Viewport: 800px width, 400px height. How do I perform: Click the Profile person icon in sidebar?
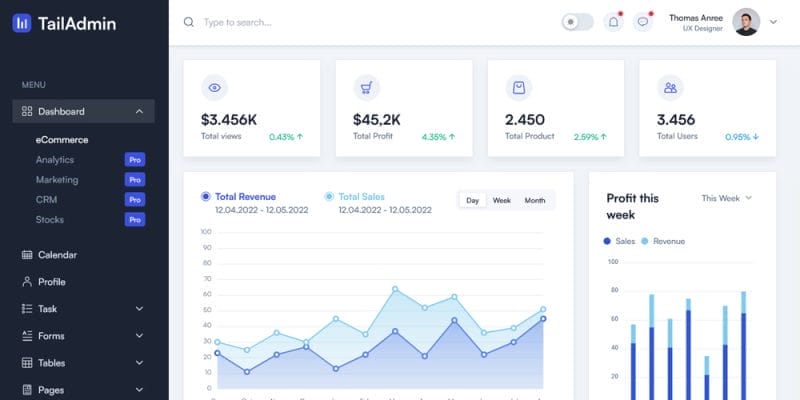coord(27,282)
